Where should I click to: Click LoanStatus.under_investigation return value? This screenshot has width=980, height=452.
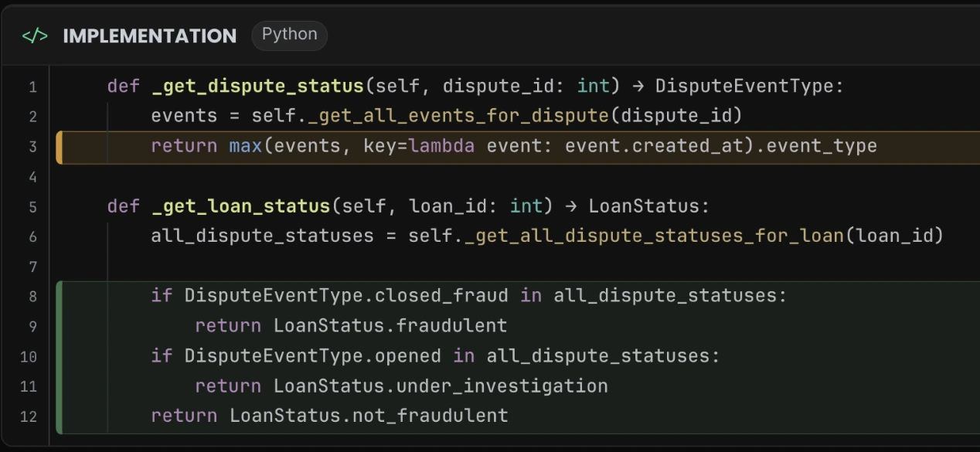[441, 386]
